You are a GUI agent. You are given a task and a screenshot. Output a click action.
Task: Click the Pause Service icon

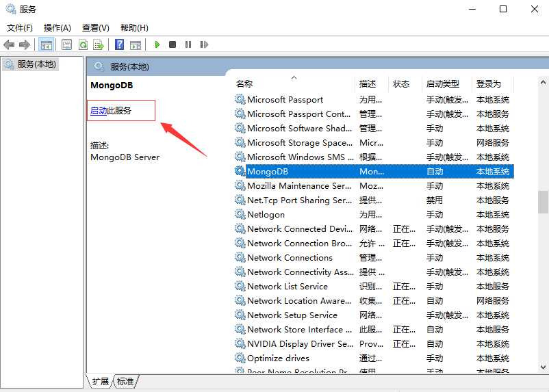[x=188, y=44]
